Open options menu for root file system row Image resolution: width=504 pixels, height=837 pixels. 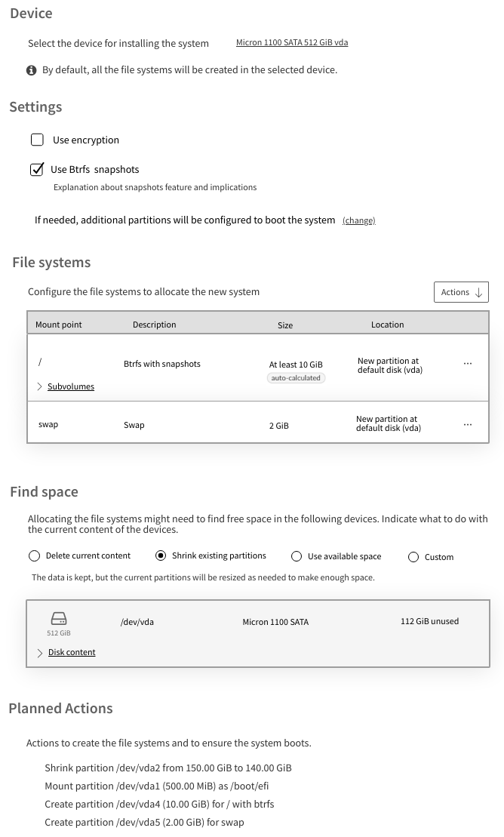point(468,364)
